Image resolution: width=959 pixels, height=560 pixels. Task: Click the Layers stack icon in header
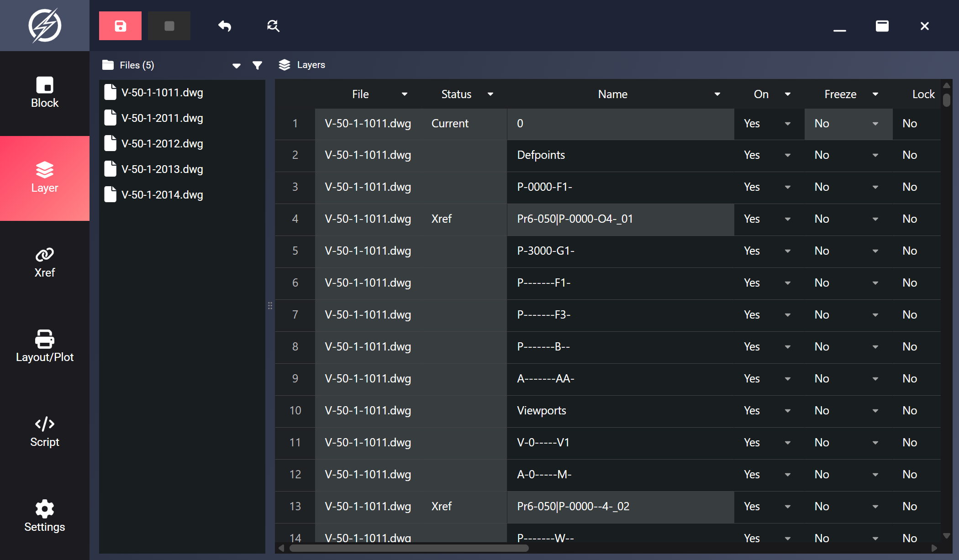point(285,65)
